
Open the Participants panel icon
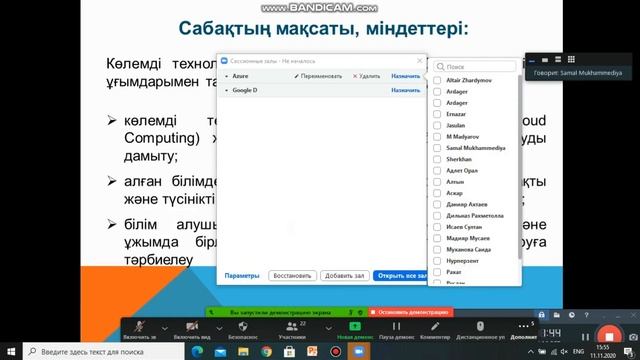click(292, 327)
